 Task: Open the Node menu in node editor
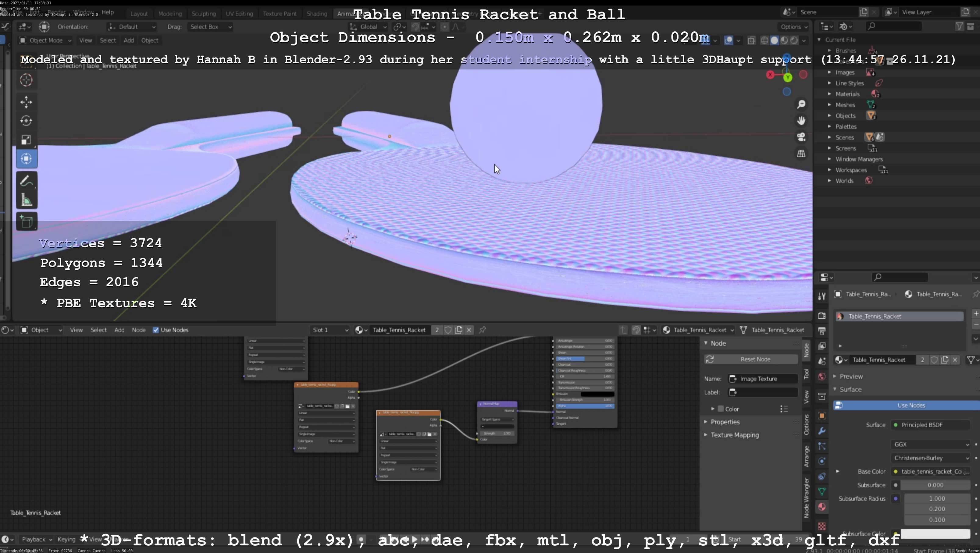click(x=139, y=330)
